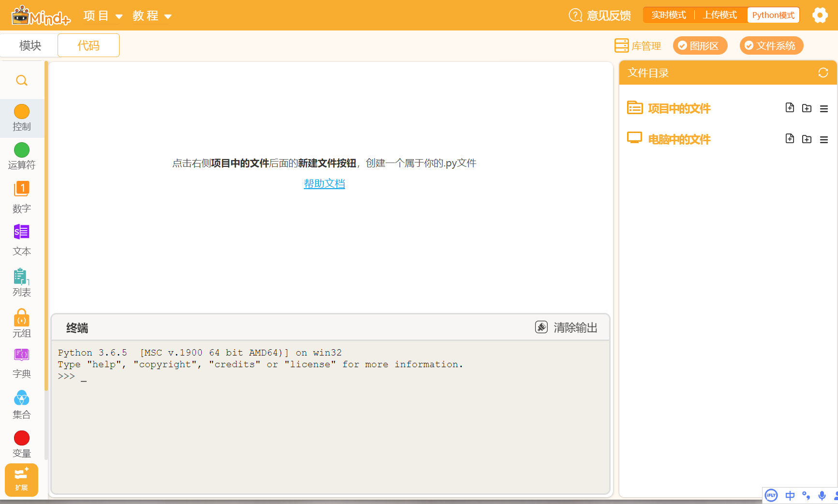
Task: Open the 项目 dropdown menu
Action: pyautogui.click(x=103, y=16)
